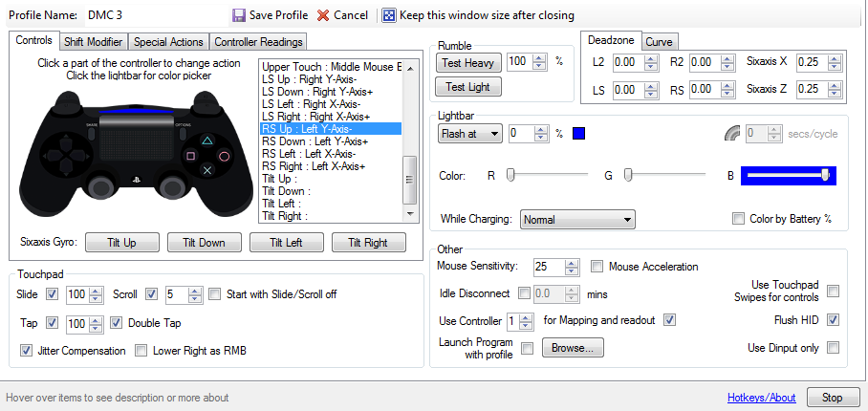Open the Hotkeys/About link

(761, 398)
